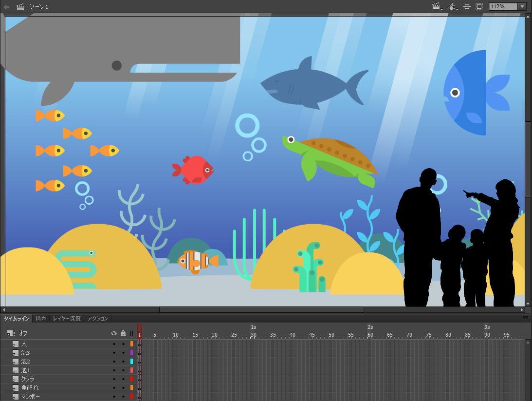Screen dimensions: 532x401
Task: Click the lock all layers padlock icon
Action: [123, 333]
